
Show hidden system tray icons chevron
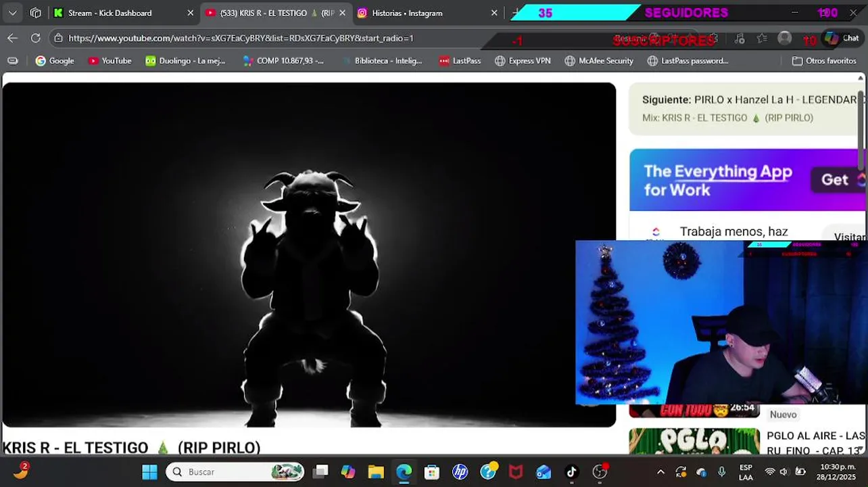pos(660,472)
